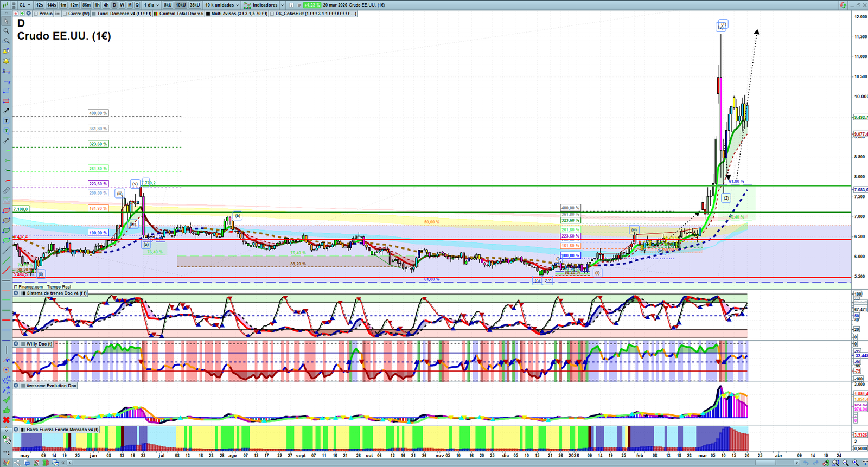Select the alert bell tool

click(x=6, y=51)
